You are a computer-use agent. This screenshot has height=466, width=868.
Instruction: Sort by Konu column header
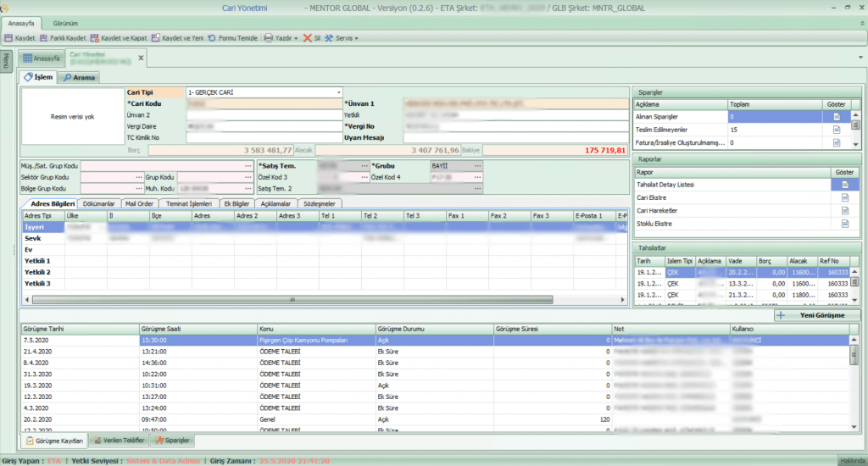click(316, 329)
